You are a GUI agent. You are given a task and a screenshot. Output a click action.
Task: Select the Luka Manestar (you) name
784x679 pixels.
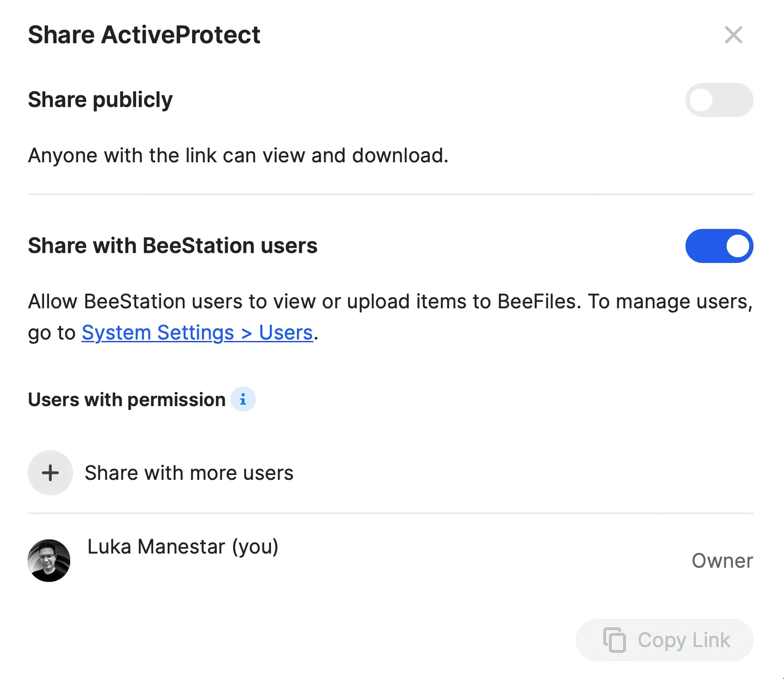[183, 546]
